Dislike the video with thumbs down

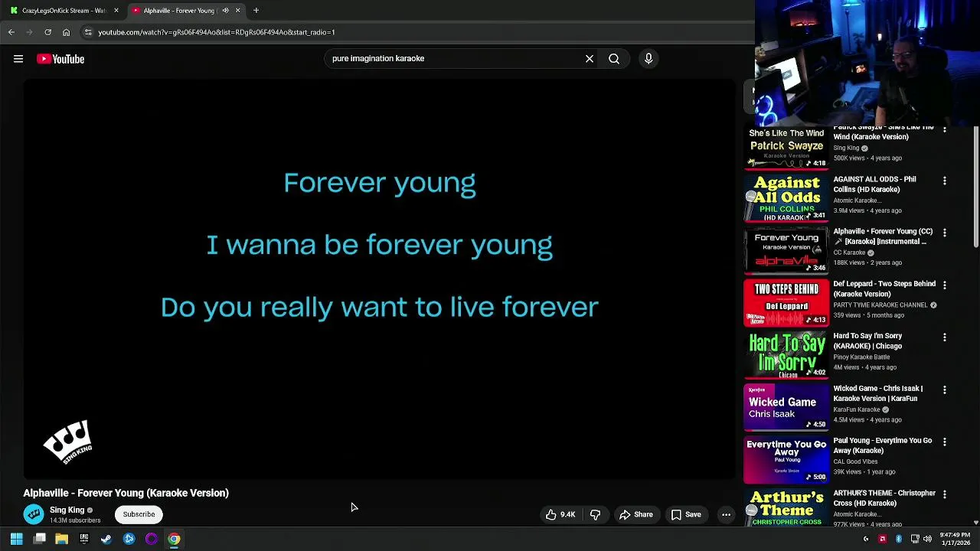(x=595, y=515)
